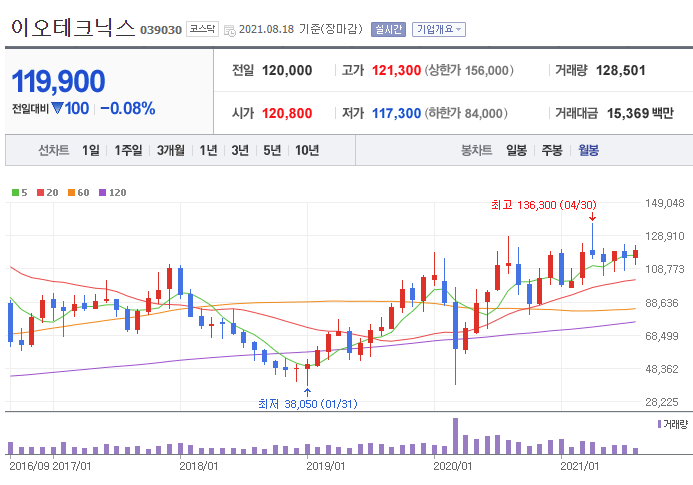This screenshot has height=485, width=693.
Task: Click the 전일 value 120,000
Action: tap(287, 70)
